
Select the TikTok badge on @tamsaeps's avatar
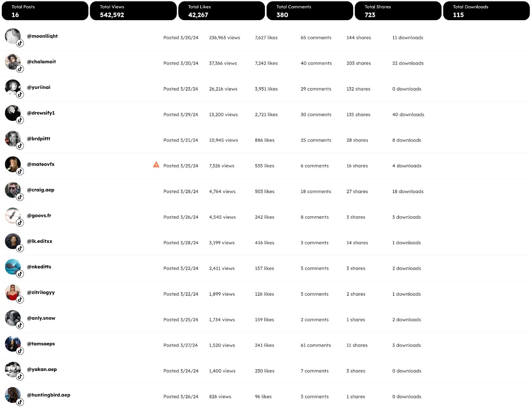point(20,351)
